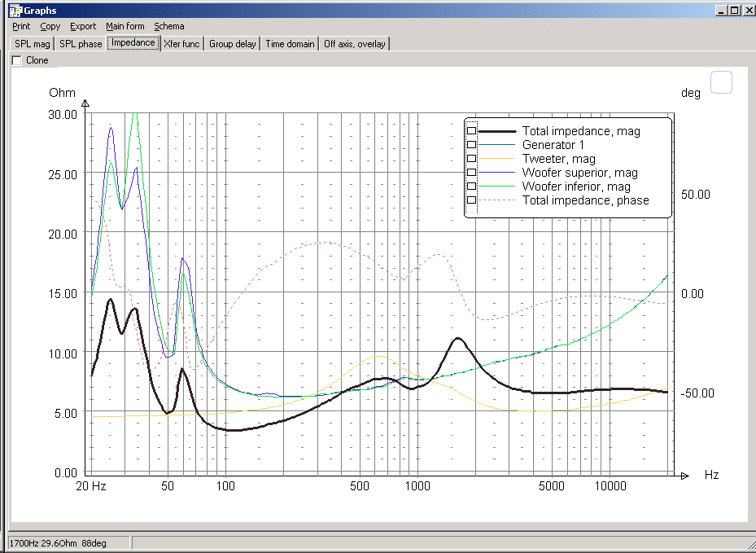Screen dimensions: 756x553
Task: Click the Graphs window title icon
Action: (x=15, y=10)
